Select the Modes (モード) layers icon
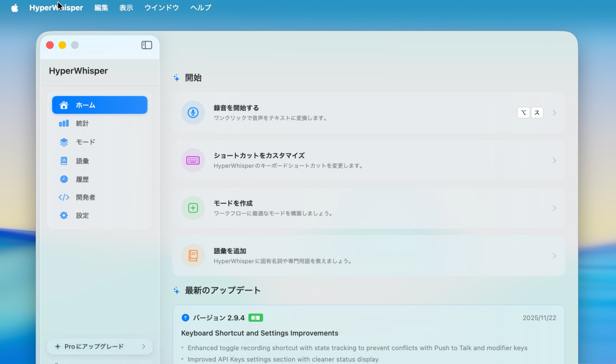This screenshot has width=616, height=364. point(64,142)
